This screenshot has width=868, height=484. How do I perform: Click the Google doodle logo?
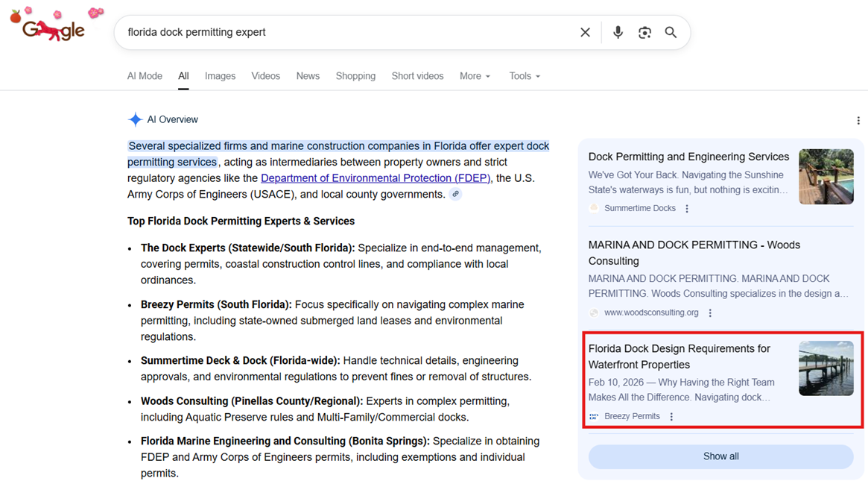point(54,28)
